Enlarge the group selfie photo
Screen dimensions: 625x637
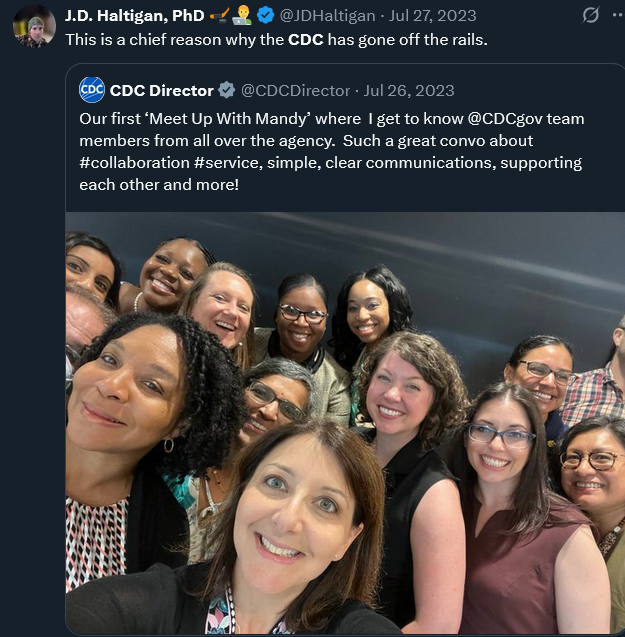[x=345, y=422]
